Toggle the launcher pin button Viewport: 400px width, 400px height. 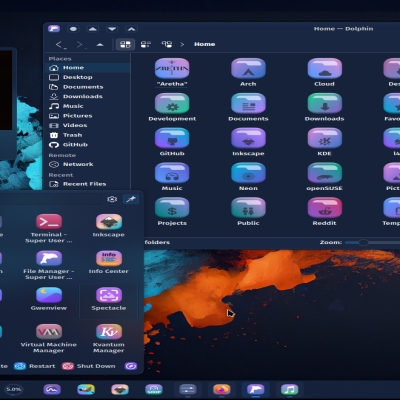click(x=131, y=199)
